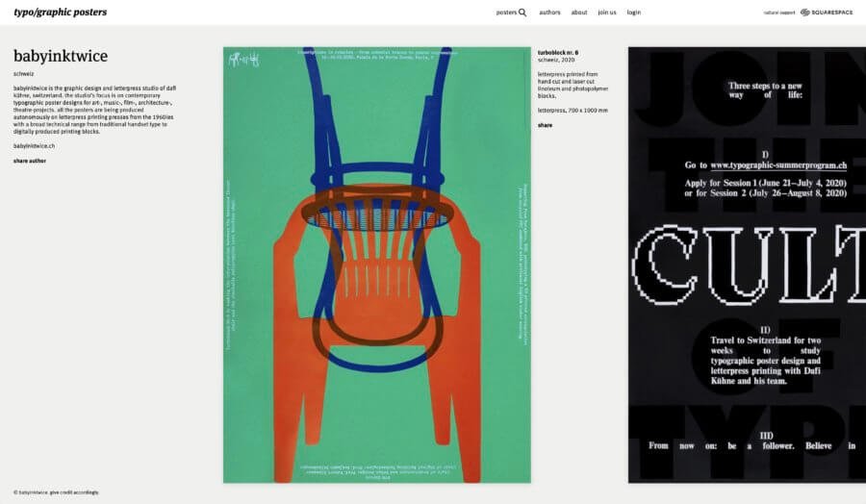Open the black CULT typographic poster
Screen dimensions: 866x504
coord(747,265)
